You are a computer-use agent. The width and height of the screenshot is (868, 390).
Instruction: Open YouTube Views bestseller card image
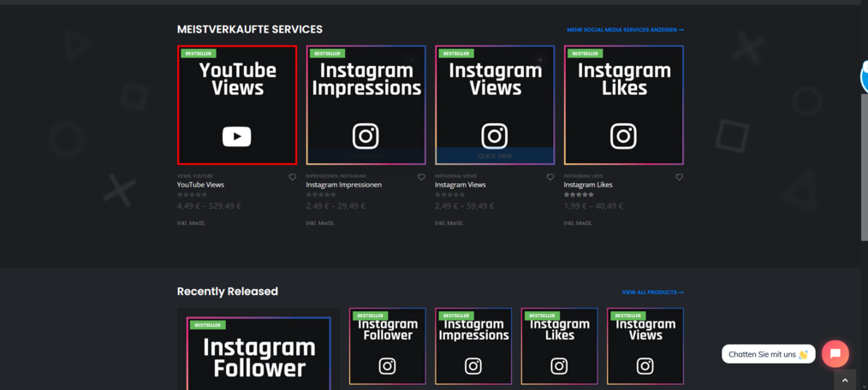coord(237,105)
